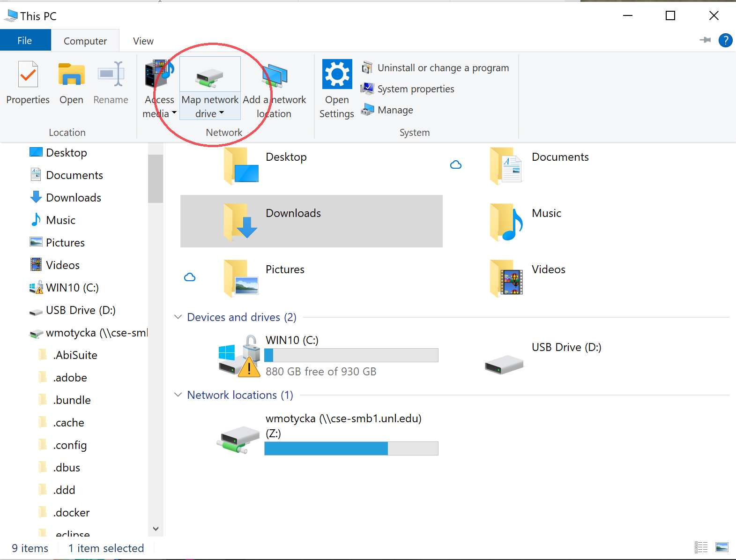Click the Properties icon in the ribbon
This screenshot has width=736, height=560.
(28, 75)
